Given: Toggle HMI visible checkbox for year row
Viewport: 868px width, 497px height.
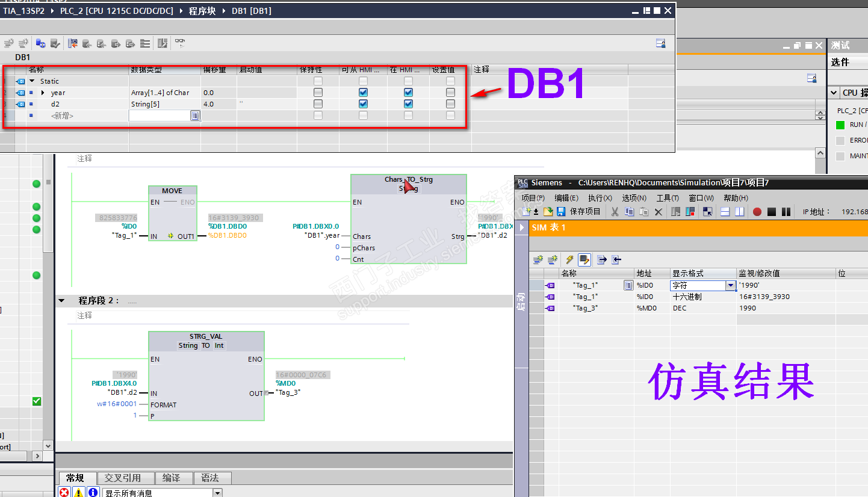Looking at the screenshot, I should tap(408, 93).
